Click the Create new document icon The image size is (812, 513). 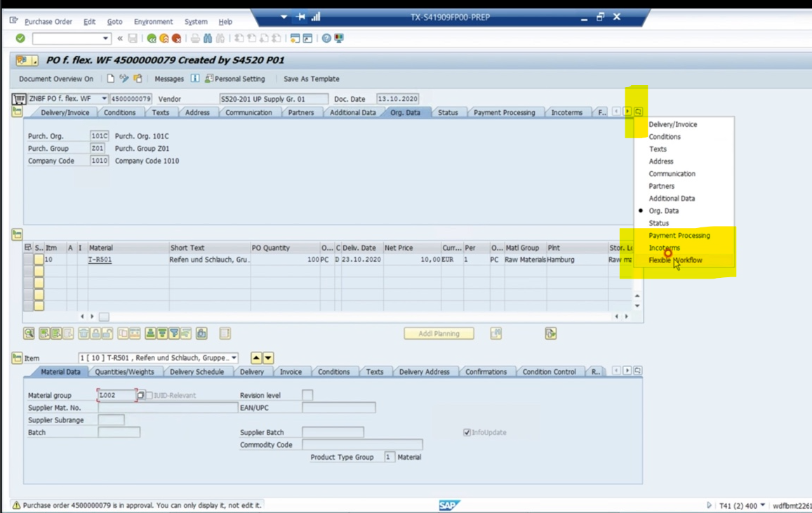coord(110,79)
